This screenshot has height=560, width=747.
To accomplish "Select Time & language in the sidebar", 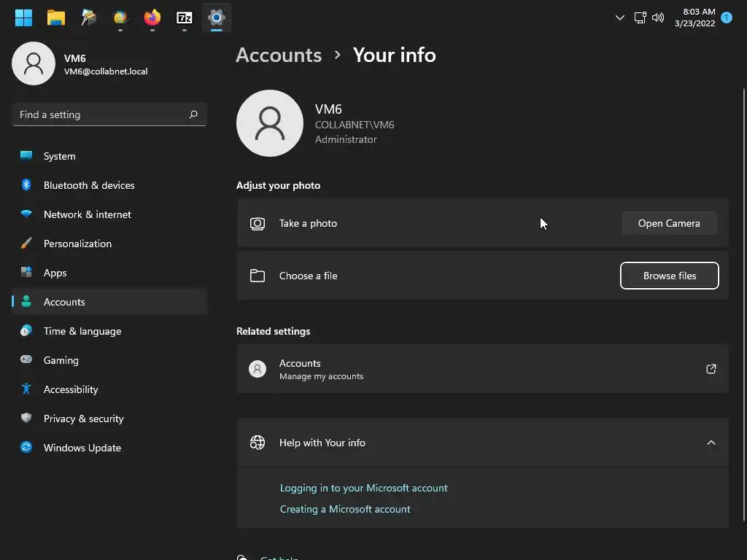I will point(82,331).
